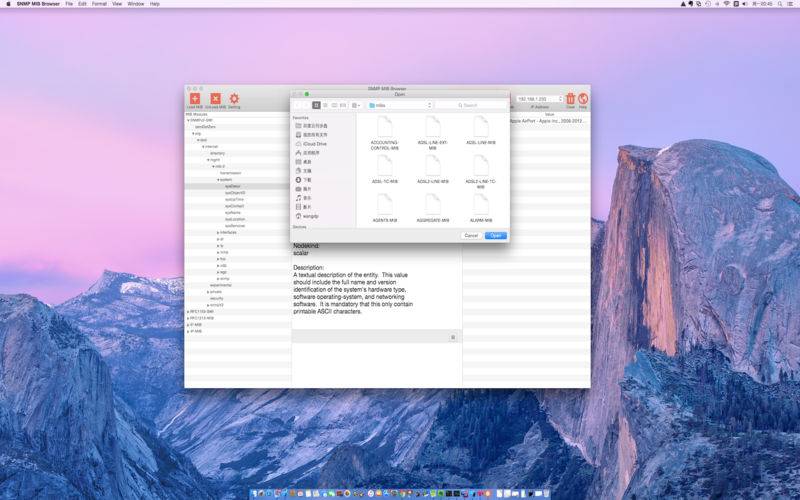Select Desktop (桌面) in sidebar
The height and width of the screenshot is (500, 800).
tap(304, 162)
